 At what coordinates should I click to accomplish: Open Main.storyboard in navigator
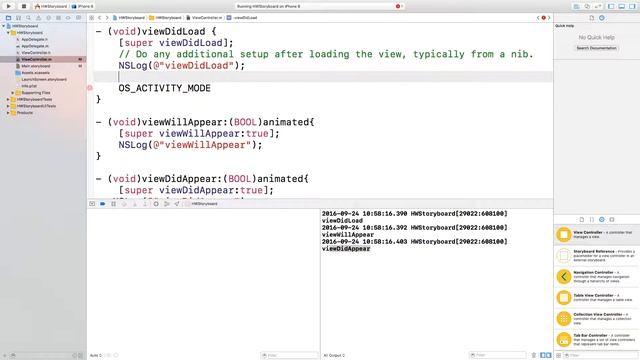(36, 66)
